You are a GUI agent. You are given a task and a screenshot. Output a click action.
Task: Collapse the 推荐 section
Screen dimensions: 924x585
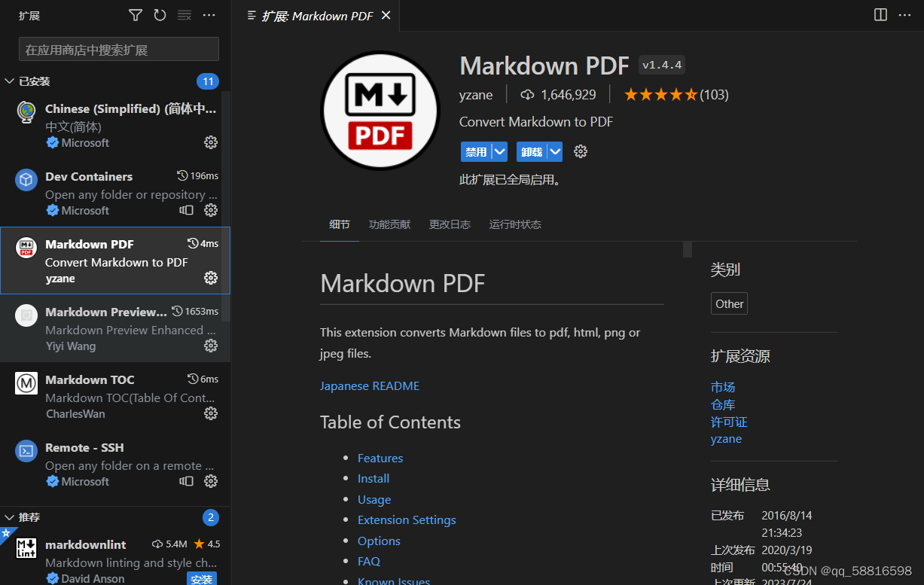tap(9, 517)
